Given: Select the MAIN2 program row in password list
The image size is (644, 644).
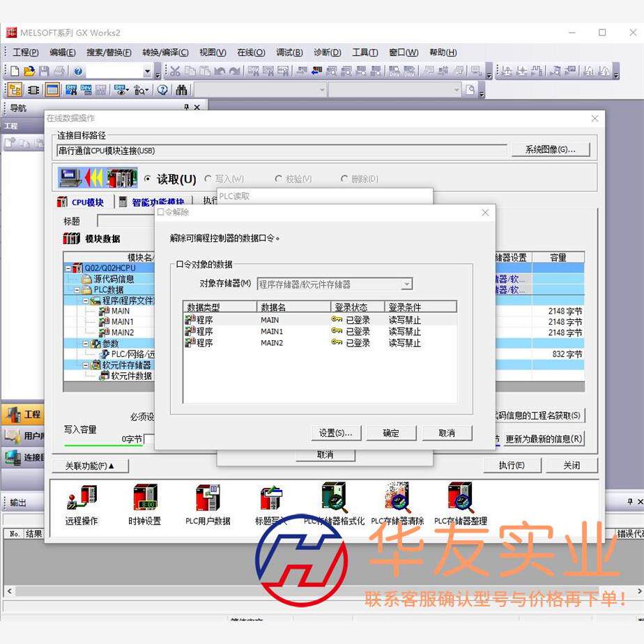Looking at the screenshot, I should (x=319, y=342).
